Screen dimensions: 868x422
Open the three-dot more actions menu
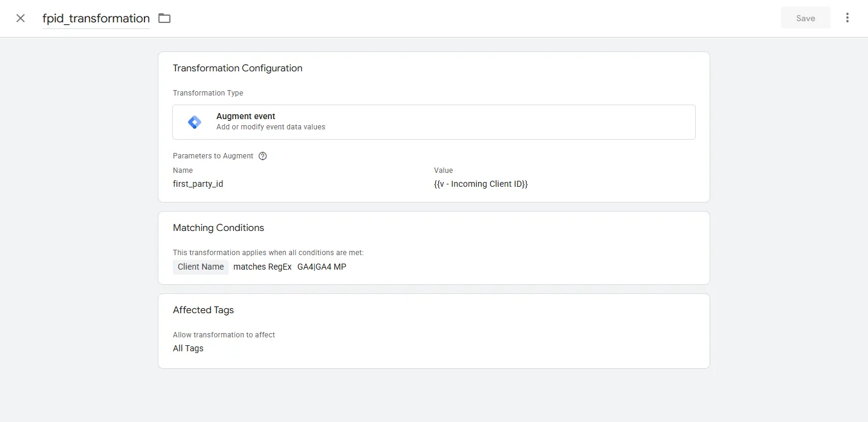coord(847,18)
